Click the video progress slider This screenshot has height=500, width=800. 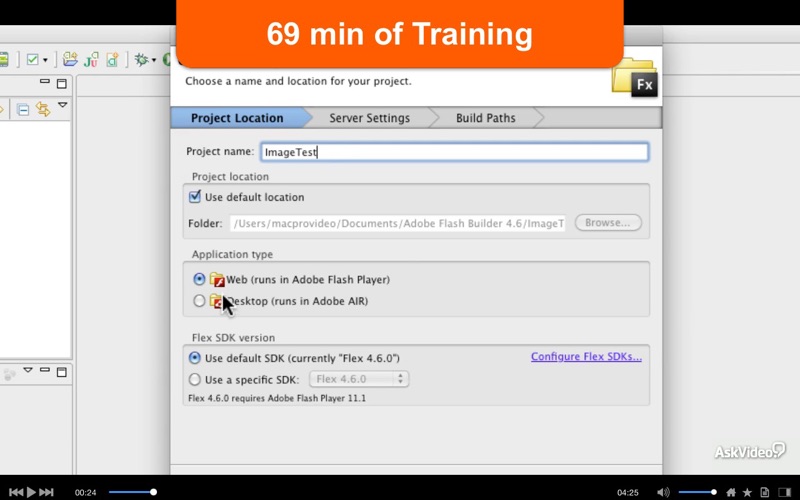point(132,492)
